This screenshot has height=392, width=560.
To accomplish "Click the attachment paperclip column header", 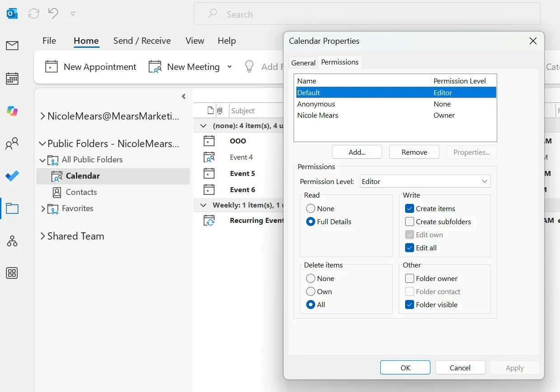I will tap(220, 111).
